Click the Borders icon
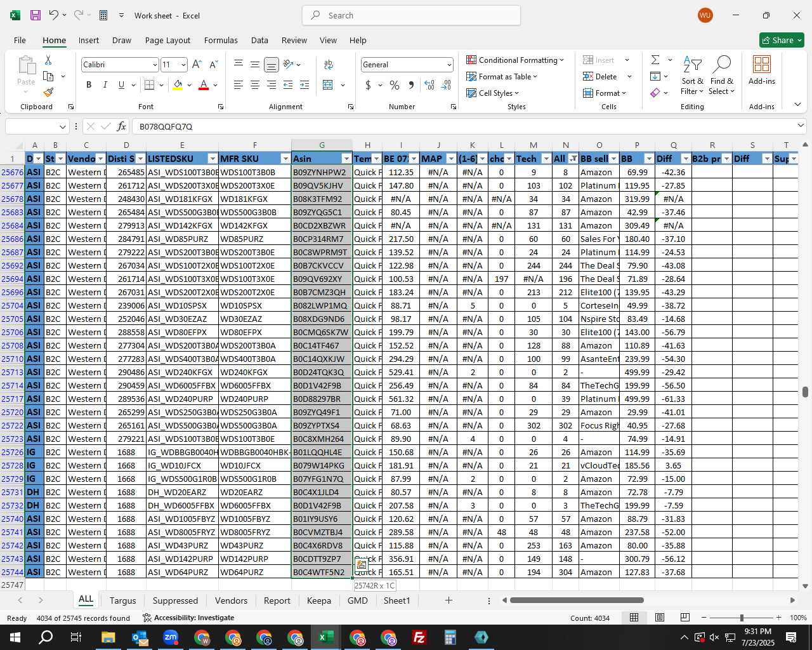 tap(149, 85)
